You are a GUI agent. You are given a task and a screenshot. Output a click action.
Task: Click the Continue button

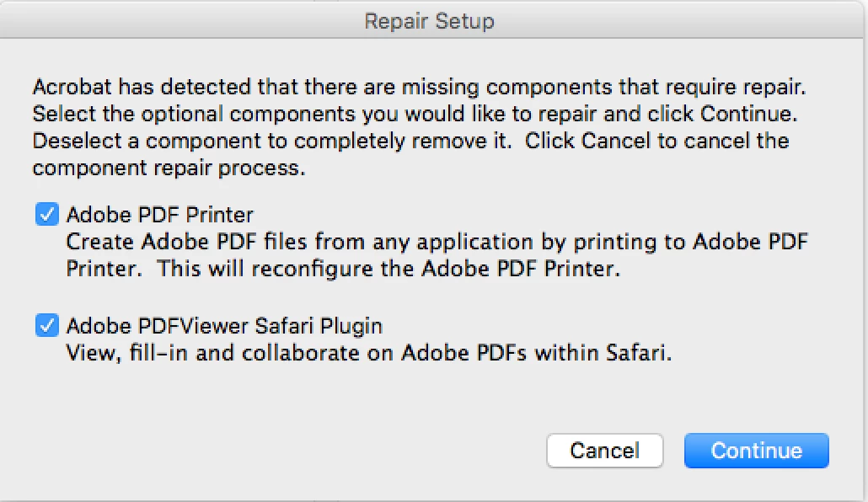tap(756, 451)
